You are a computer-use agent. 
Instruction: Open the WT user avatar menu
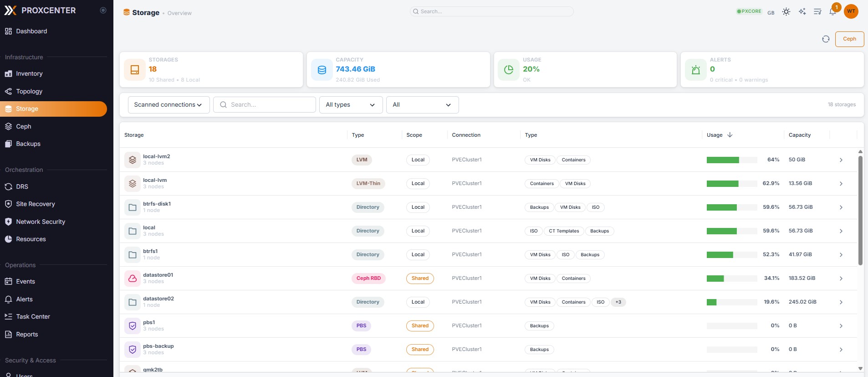coord(851,11)
